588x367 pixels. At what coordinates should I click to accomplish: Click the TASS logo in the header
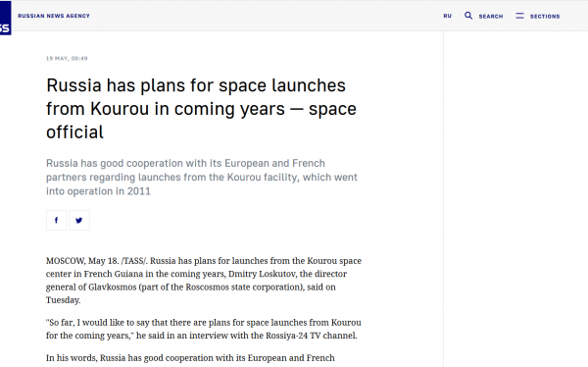tap(5, 18)
